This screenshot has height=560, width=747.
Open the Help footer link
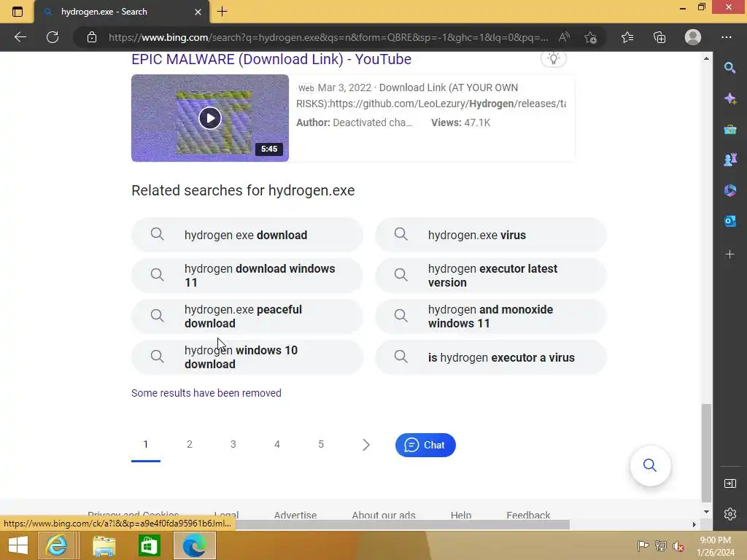[x=461, y=515]
